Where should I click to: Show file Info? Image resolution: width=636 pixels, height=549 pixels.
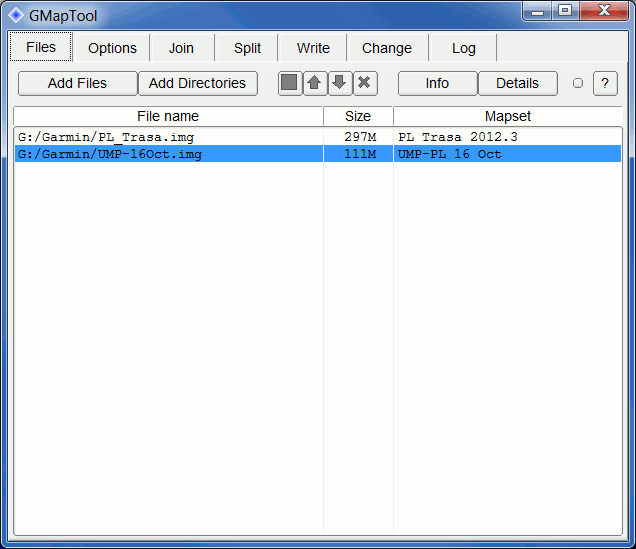[x=437, y=84]
